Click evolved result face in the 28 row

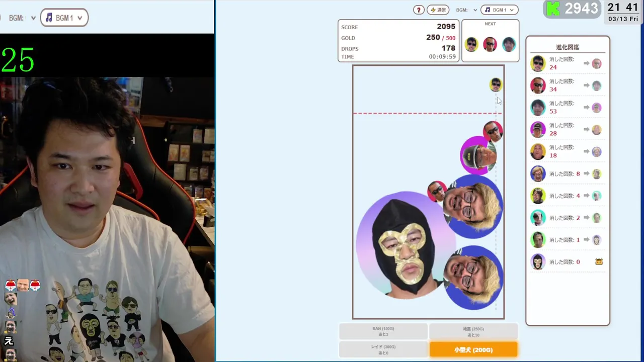[x=597, y=130]
